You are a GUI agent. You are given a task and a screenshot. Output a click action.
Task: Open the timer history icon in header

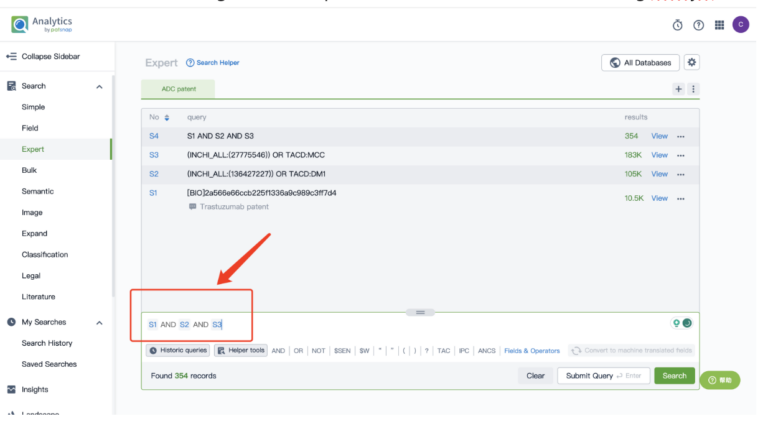coord(678,25)
